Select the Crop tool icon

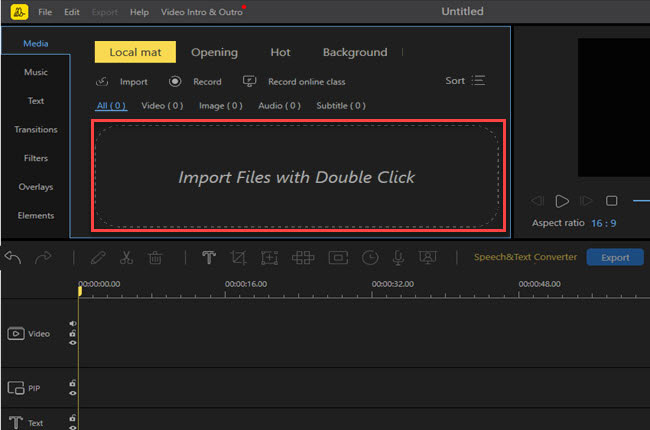pos(239,258)
